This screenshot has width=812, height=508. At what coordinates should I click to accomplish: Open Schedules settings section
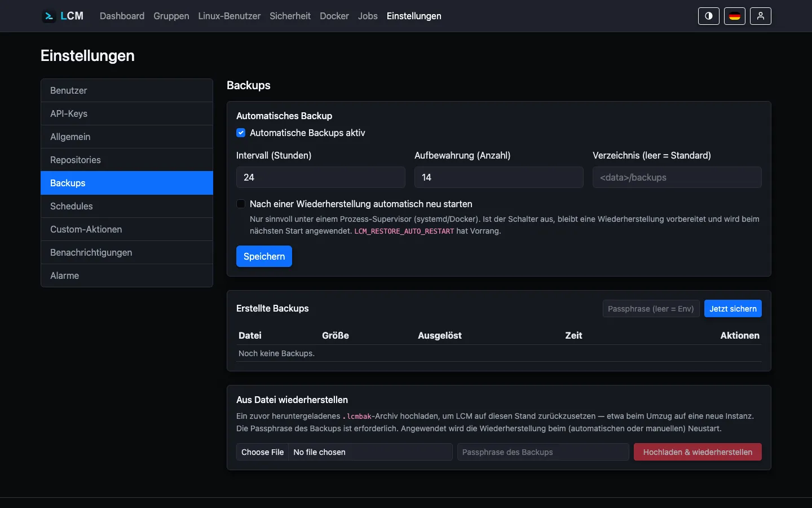point(127,206)
